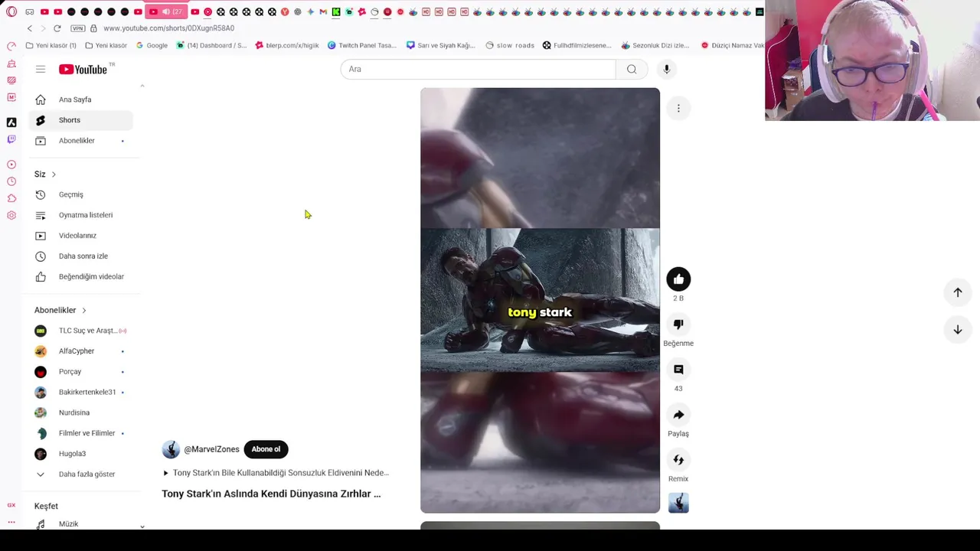
Task: Open TLC Suç ve Araştırma channel
Action: tap(80, 331)
